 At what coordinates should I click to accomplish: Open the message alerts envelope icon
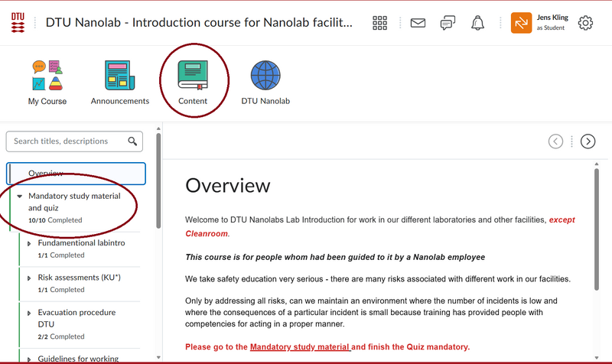(418, 23)
